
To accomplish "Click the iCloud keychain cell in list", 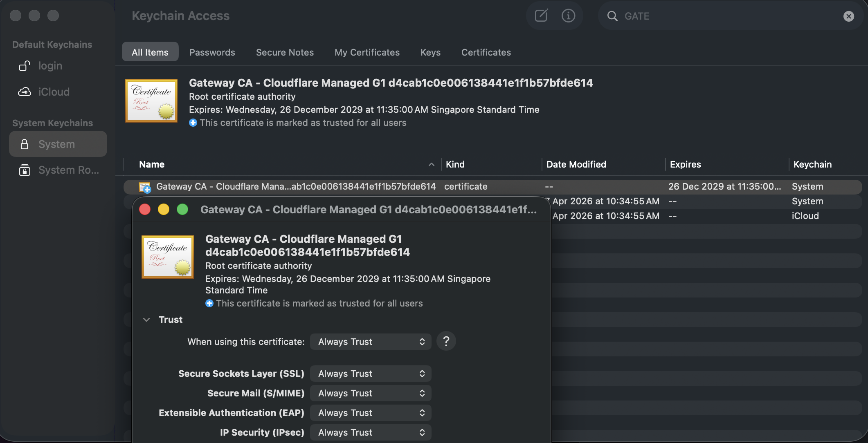I will (805, 216).
